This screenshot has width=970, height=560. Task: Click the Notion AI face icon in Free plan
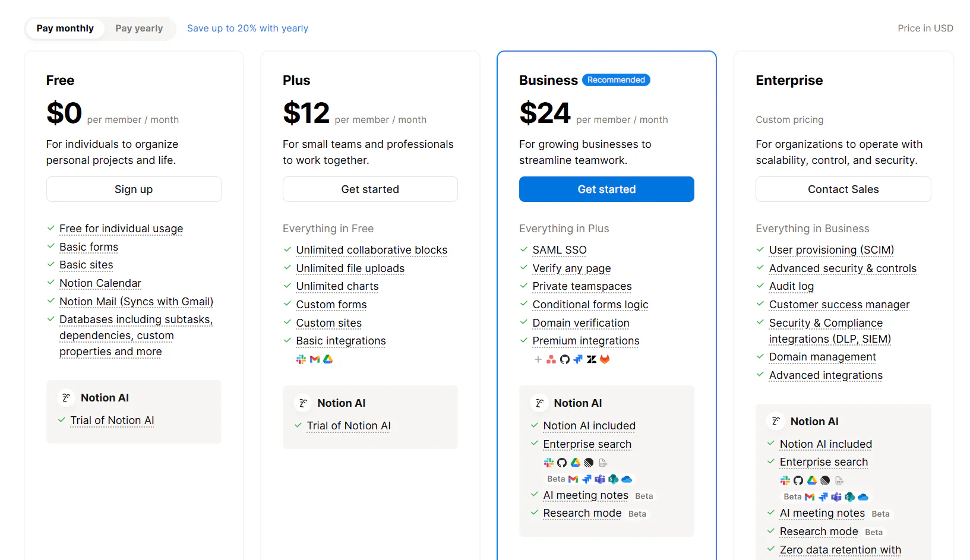67,398
